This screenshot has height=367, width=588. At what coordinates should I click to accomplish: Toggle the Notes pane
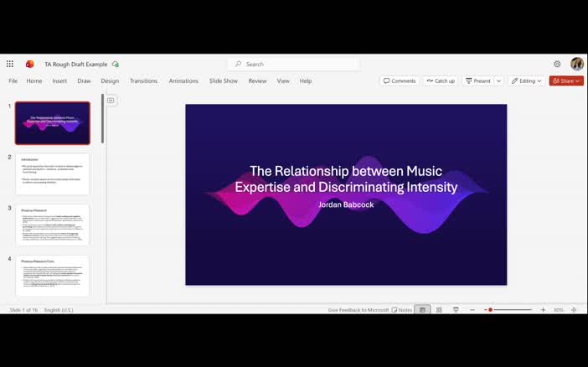401,309
